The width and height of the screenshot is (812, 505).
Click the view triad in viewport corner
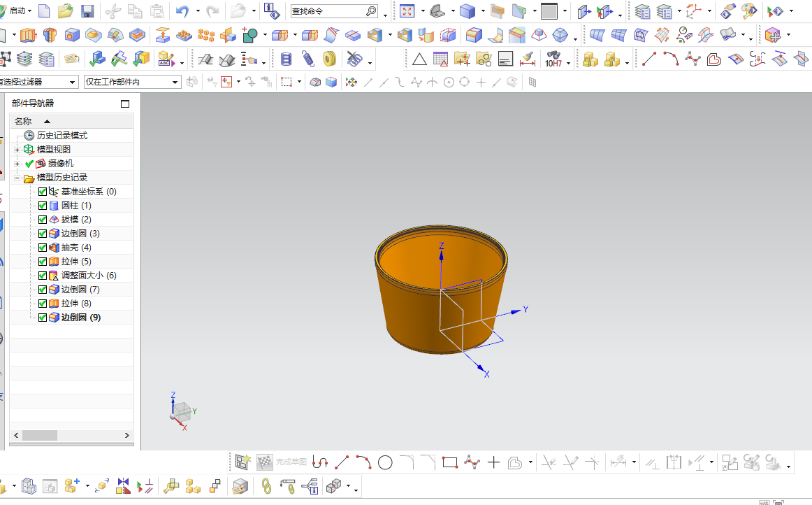pyautogui.click(x=182, y=412)
